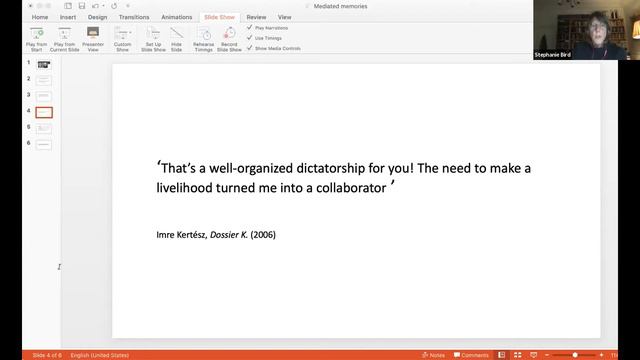
Task: Click the Undo icon
Action: click(x=96, y=6)
